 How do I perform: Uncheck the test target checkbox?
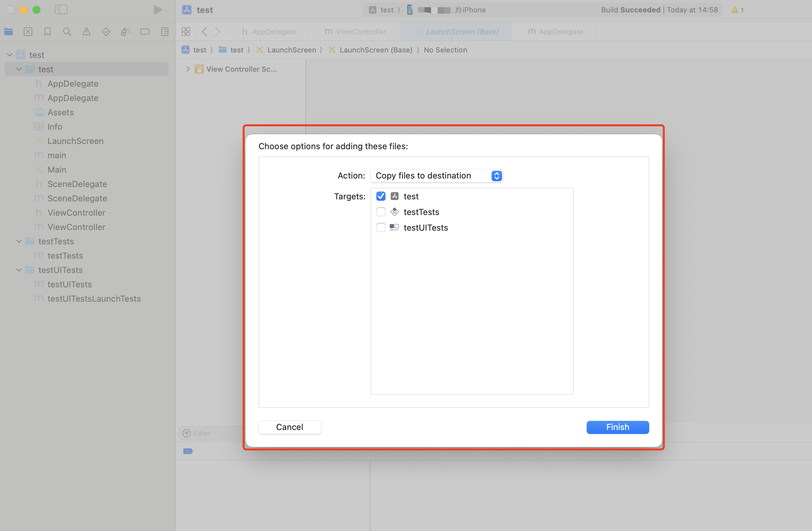click(381, 196)
